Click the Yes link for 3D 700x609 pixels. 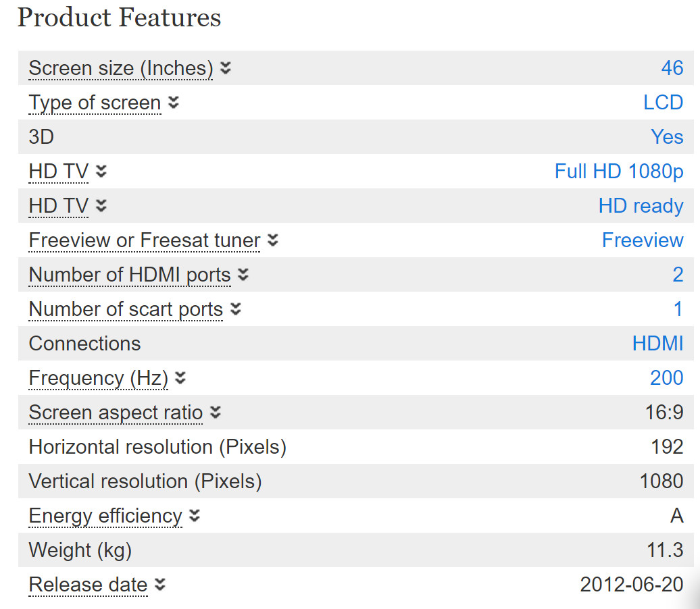(667, 137)
